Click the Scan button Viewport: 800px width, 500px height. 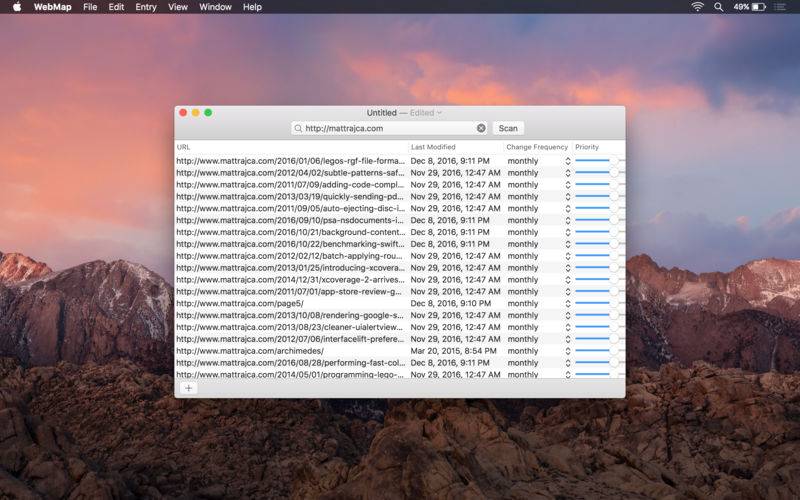point(508,128)
